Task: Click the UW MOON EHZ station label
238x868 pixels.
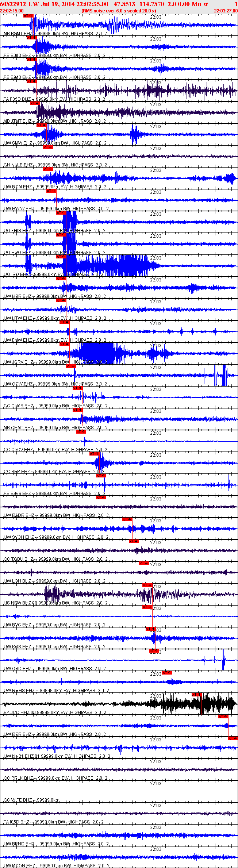Action: click(19, 866)
